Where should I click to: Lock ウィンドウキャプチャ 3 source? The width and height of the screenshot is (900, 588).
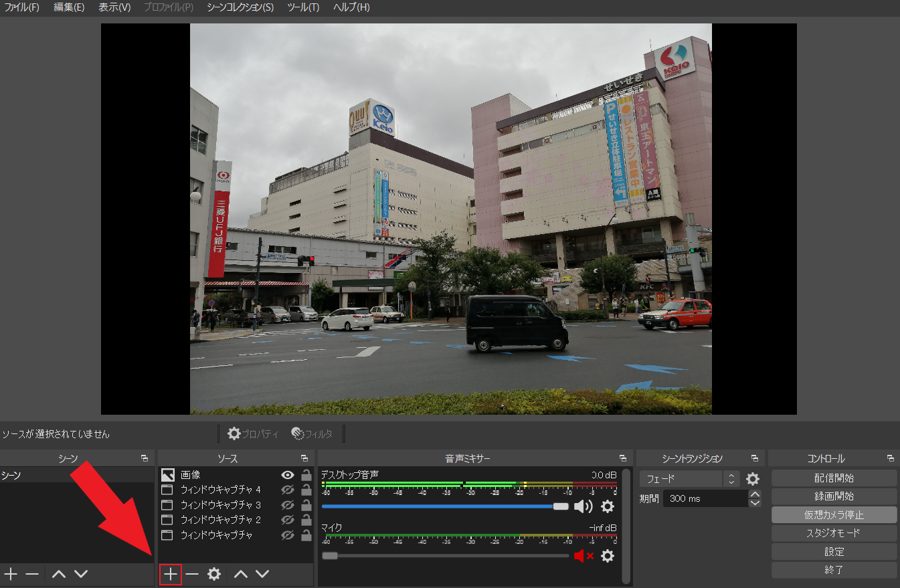(306, 504)
